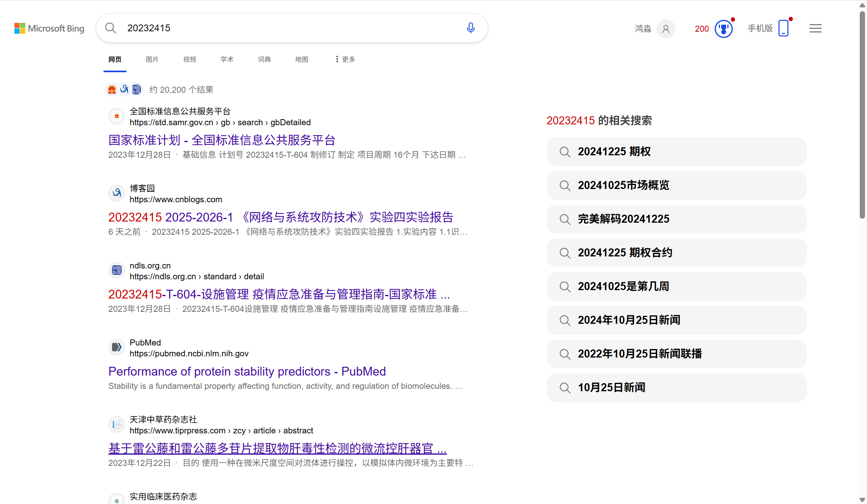Viewport: 867px width, 504px height.
Task: Click the Microsoft Bing logo
Action: pyautogui.click(x=49, y=28)
